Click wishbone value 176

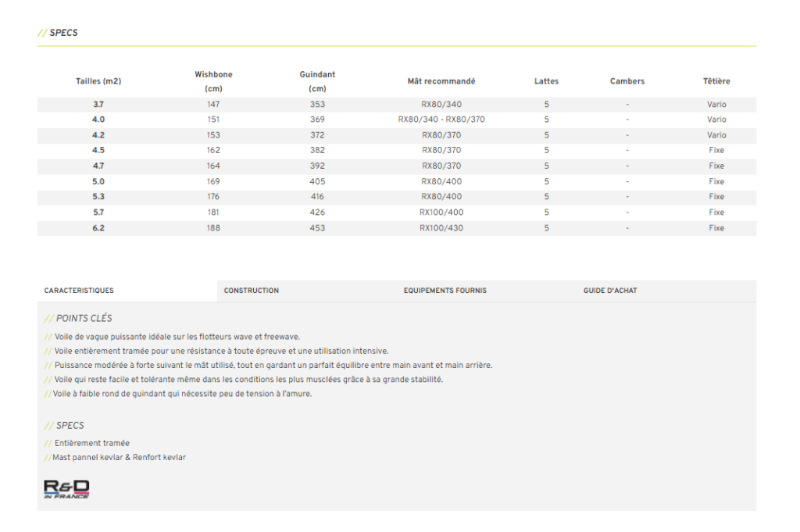pos(213,197)
